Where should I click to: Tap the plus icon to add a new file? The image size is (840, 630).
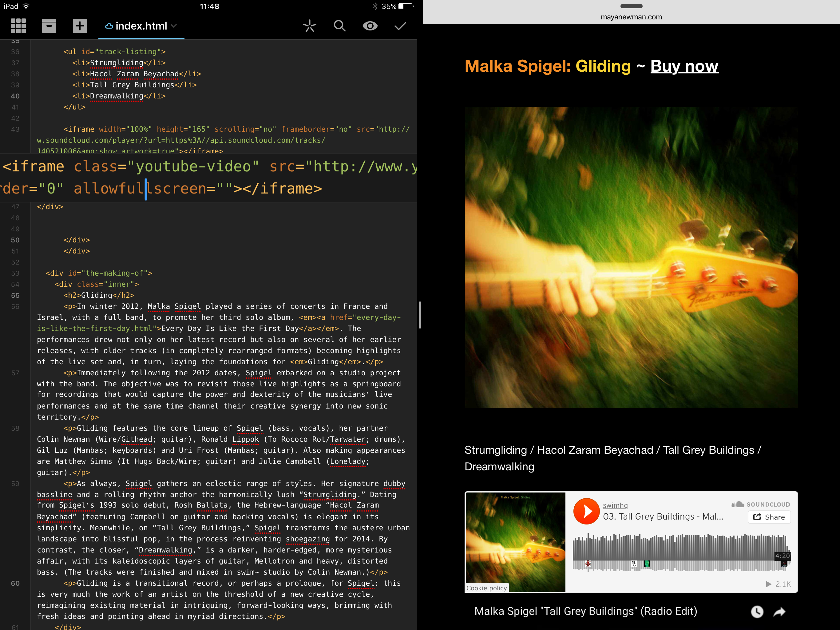80,26
